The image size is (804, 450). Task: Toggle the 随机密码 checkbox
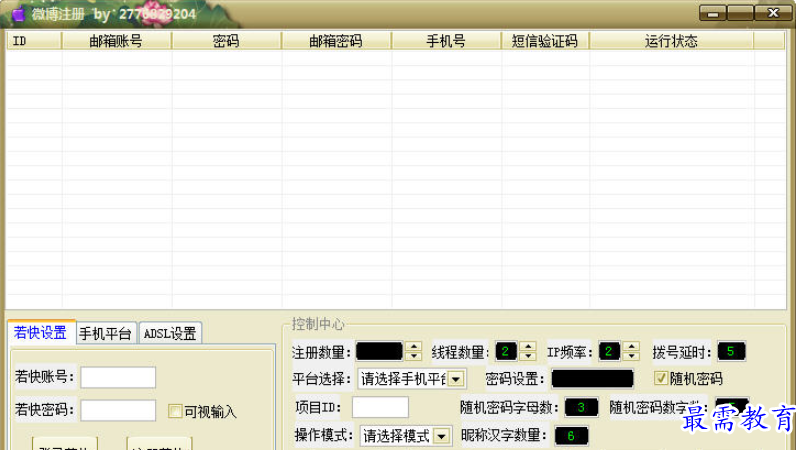[660, 378]
